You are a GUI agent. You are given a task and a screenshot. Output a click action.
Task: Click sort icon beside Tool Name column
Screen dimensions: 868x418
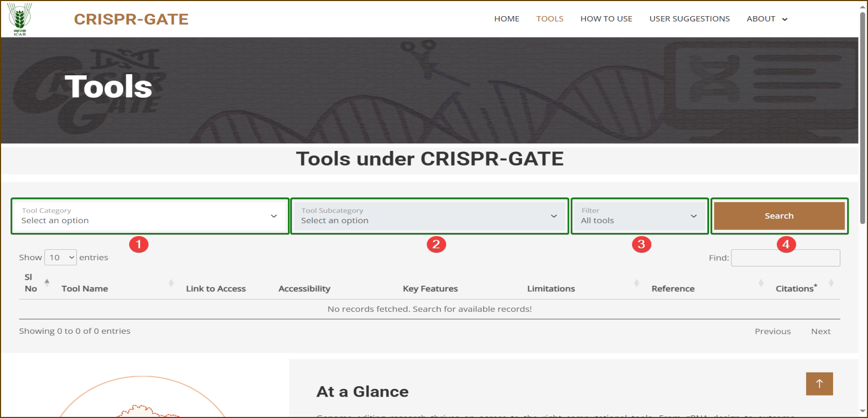[171, 283]
